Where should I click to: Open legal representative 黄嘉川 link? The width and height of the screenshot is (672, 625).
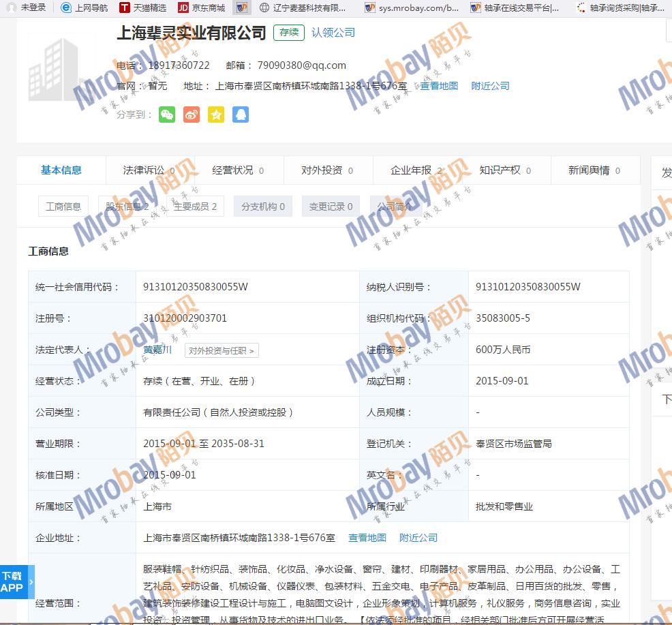tap(157, 350)
